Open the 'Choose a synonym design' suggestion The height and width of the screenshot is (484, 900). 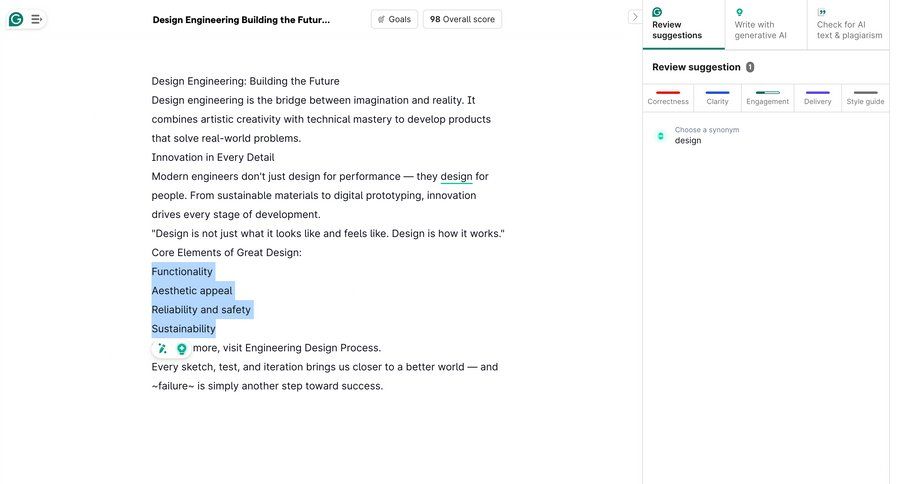click(x=766, y=135)
